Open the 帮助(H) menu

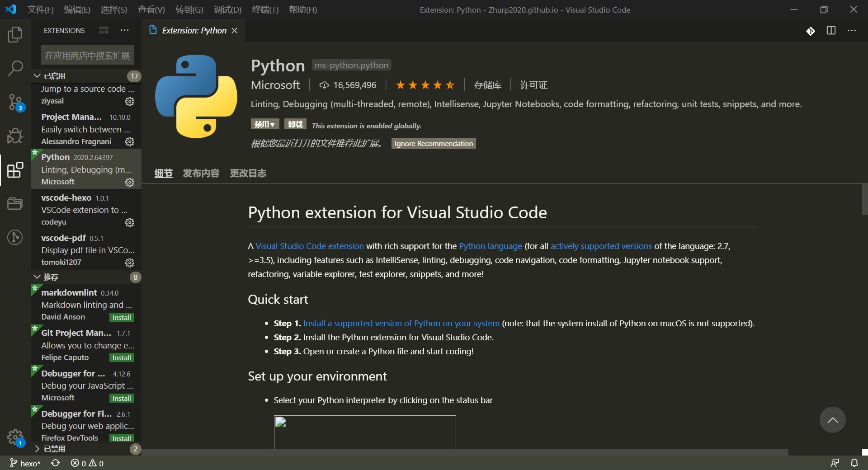click(303, 9)
